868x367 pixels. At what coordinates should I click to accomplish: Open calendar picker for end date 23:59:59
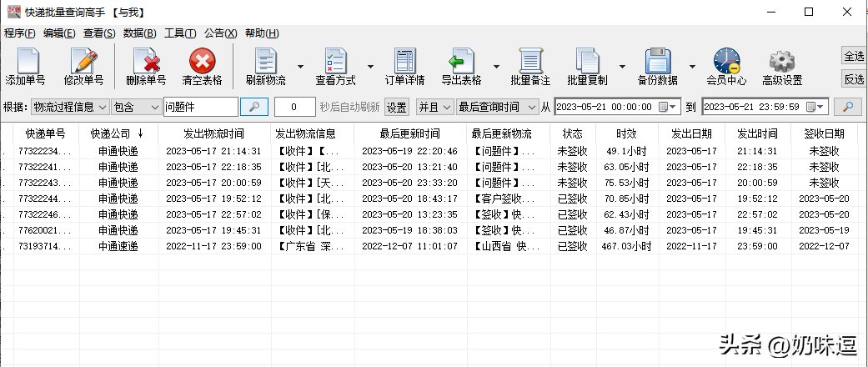tap(816, 107)
